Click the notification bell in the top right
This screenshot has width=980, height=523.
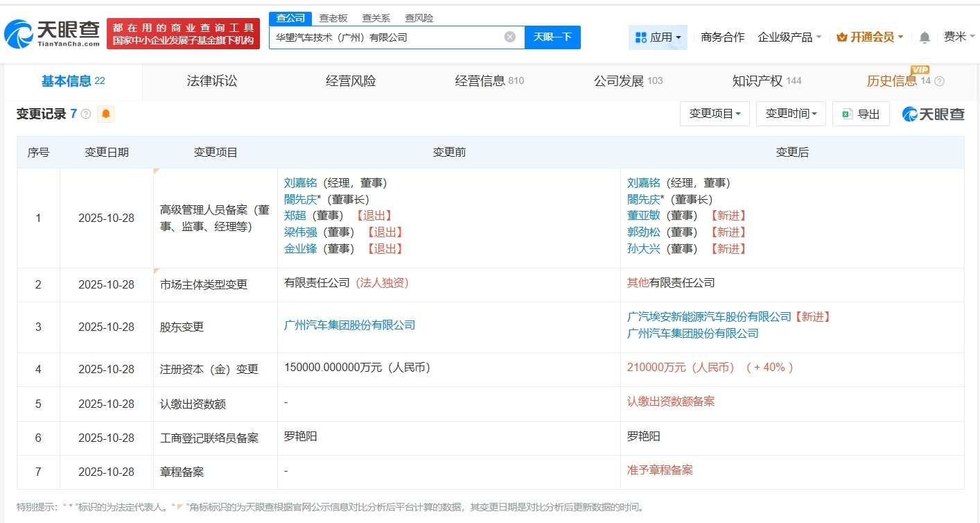[925, 37]
